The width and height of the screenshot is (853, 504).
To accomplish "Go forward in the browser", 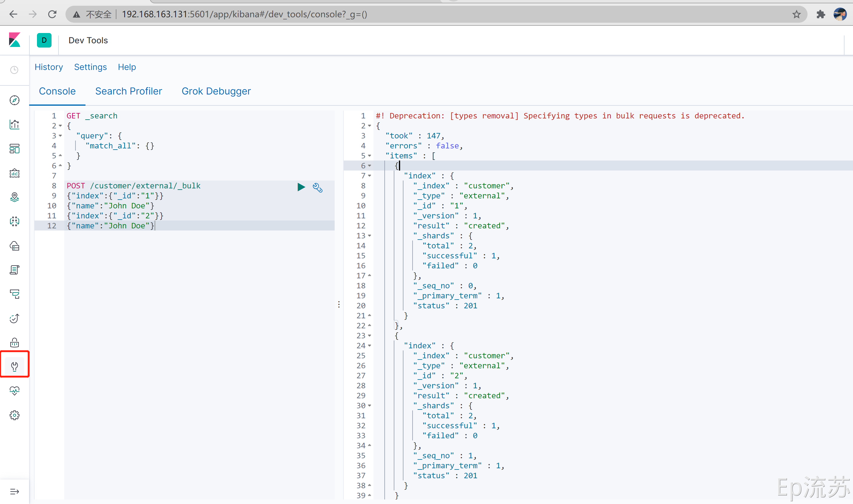I will coord(33,14).
